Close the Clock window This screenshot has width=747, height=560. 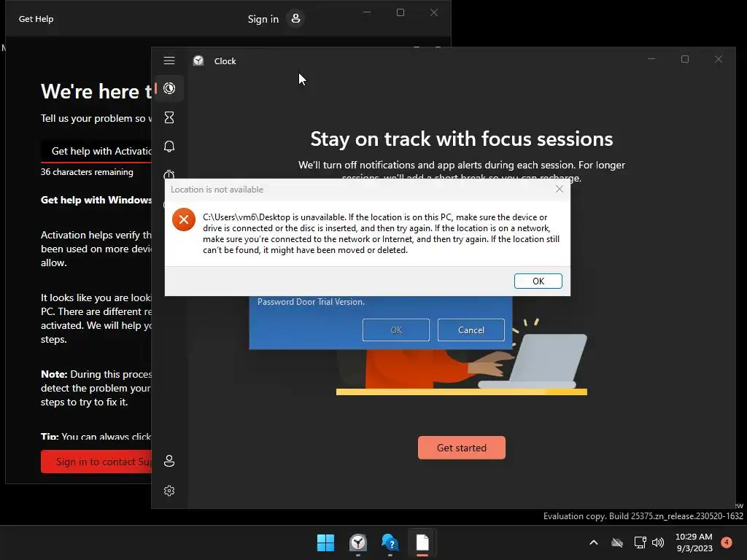pos(719,59)
